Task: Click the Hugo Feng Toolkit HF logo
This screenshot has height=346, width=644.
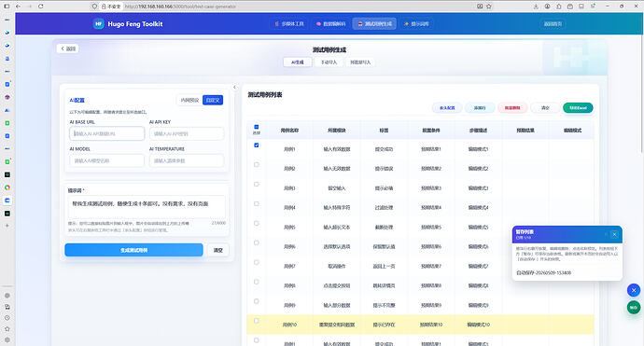Action: click(x=99, y=24)
